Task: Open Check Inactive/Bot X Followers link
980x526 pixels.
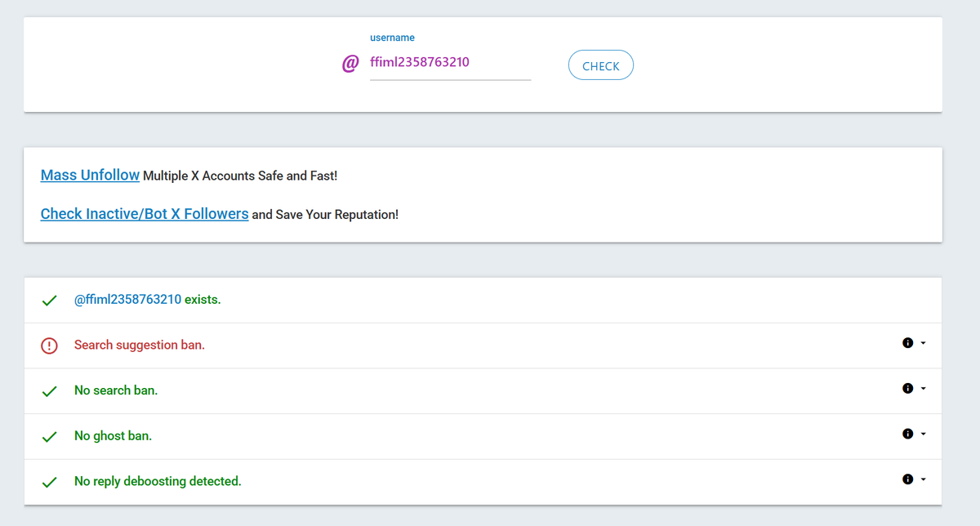Action: [x=145, y=213]
